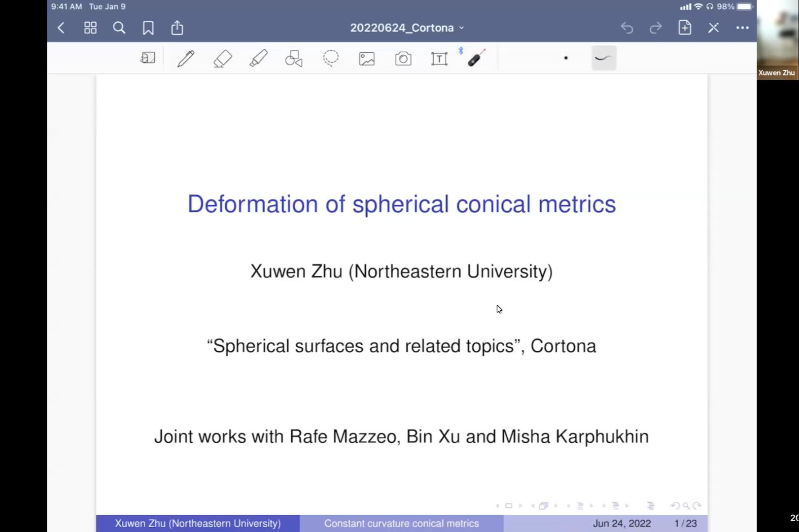The width and height of the screenshot is (799, 532).
Task: Select the Xuwen Zhu video thumbnail
Action: (778, 39)
